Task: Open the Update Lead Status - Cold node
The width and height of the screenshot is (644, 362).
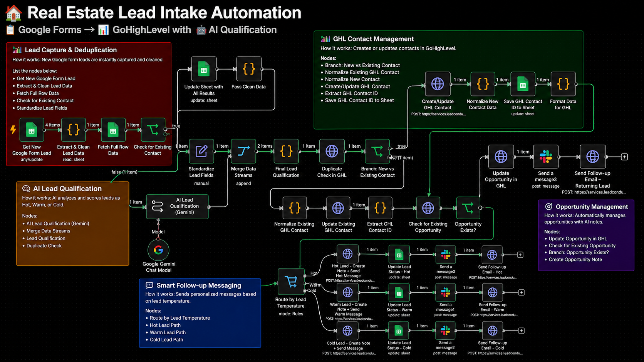Action: point(399,331)
